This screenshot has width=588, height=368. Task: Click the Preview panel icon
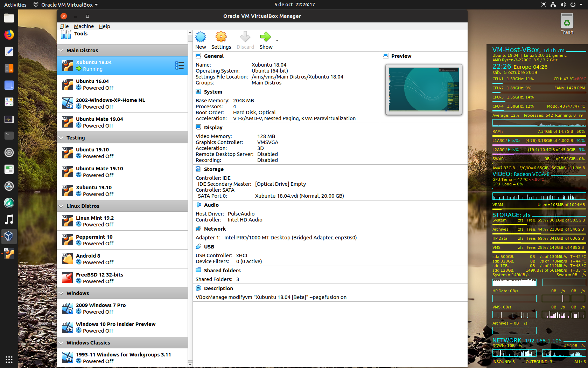pos(386,56)
